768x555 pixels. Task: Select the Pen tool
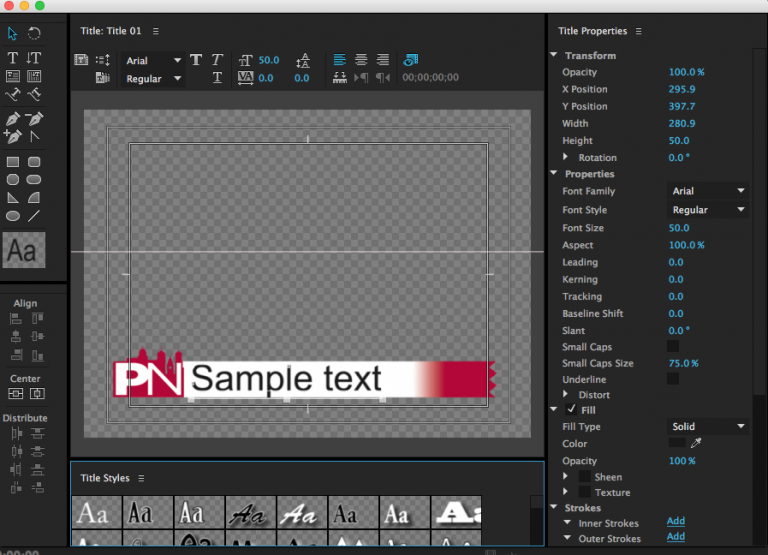13,118
